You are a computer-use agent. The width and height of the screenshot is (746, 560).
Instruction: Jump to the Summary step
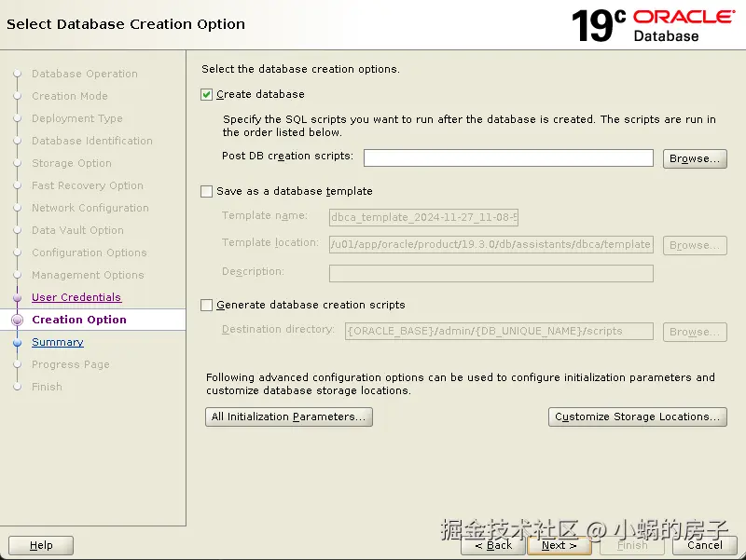coord(58,342)
